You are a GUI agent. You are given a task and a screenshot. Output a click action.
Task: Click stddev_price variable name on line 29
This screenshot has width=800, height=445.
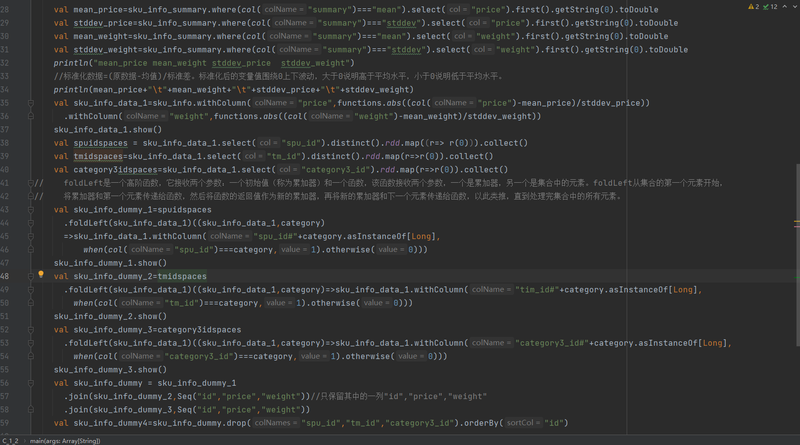[x=101, y=23]
